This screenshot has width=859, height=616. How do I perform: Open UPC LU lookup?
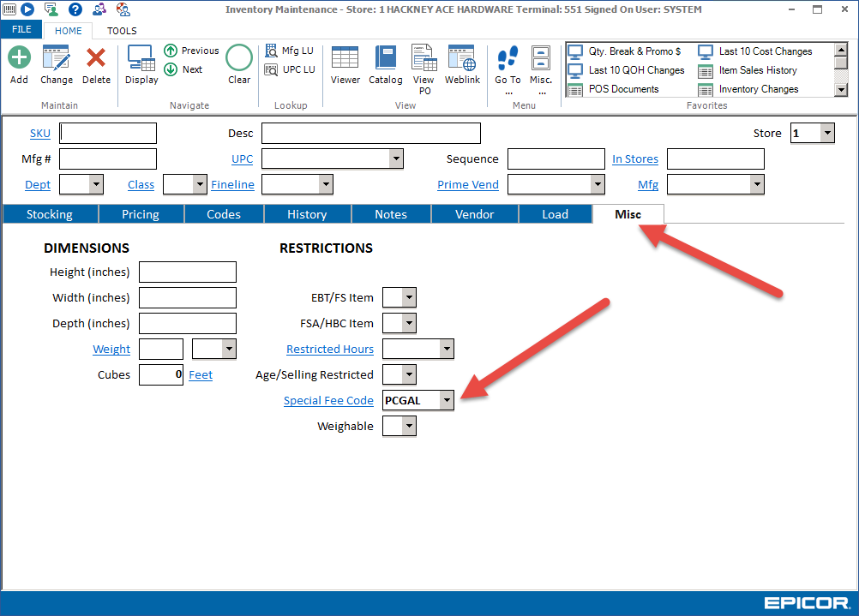click(x=290, y=69)
